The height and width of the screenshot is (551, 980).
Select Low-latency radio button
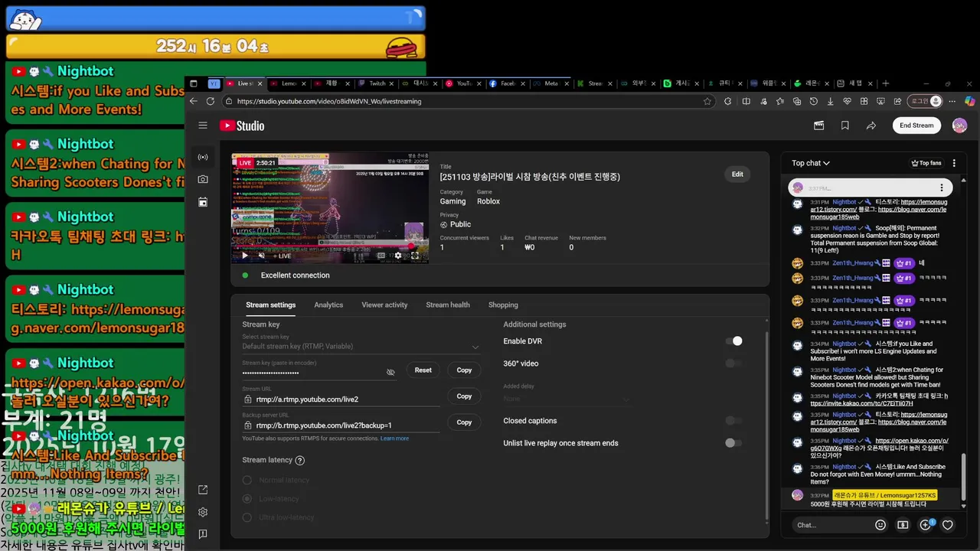(x=247, y=499)
